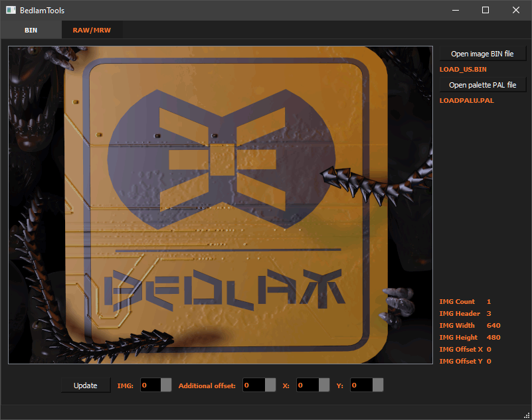This screenshot has height=420, width=532.
Task: Click the Bedlam logo image preview
Action: coord(219,204)
